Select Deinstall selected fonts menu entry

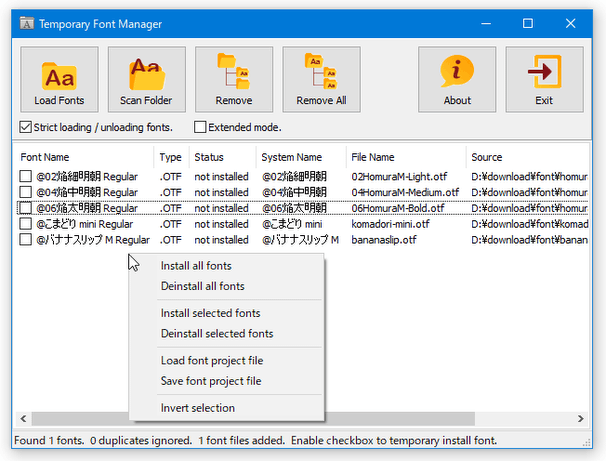226,334
